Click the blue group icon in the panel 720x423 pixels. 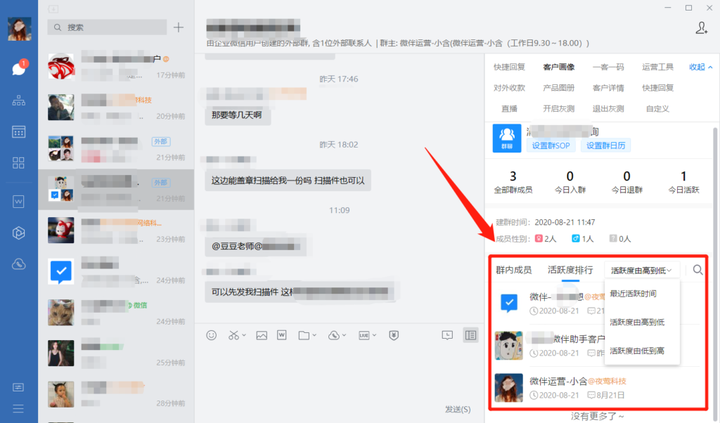[x=507, y=138]
